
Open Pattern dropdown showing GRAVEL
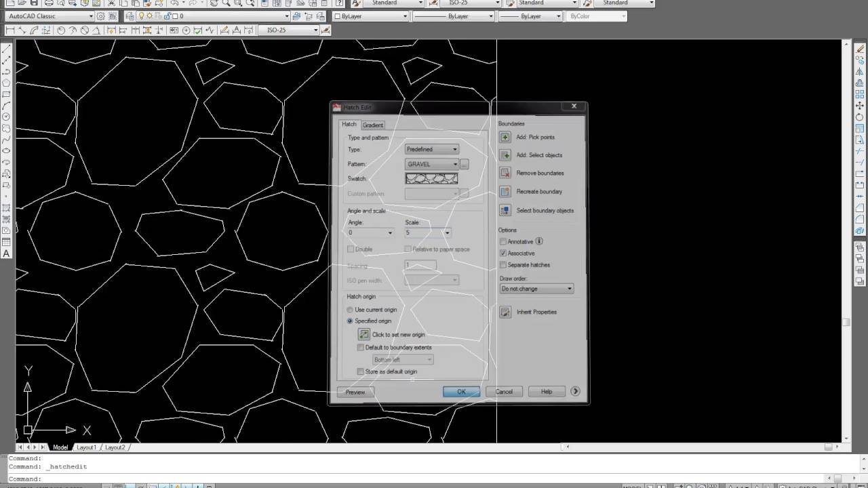pos(432,164)
